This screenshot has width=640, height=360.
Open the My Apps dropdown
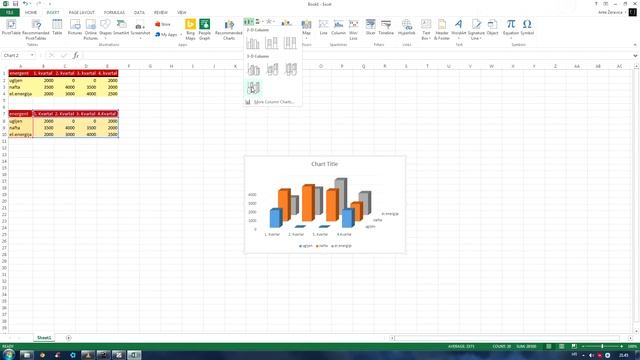click(x=168, y=35)
